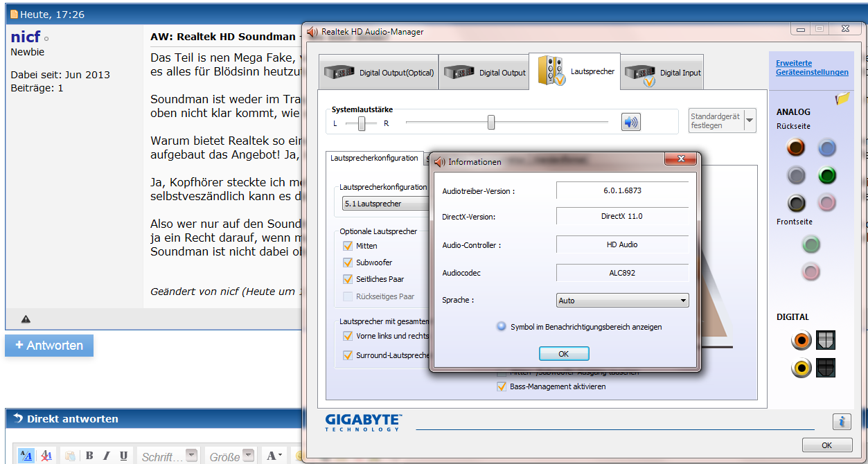Click the mute speaker button beside the volume slider
The width and height of the screenshot is (868, 464).
(x=630, y=123)
